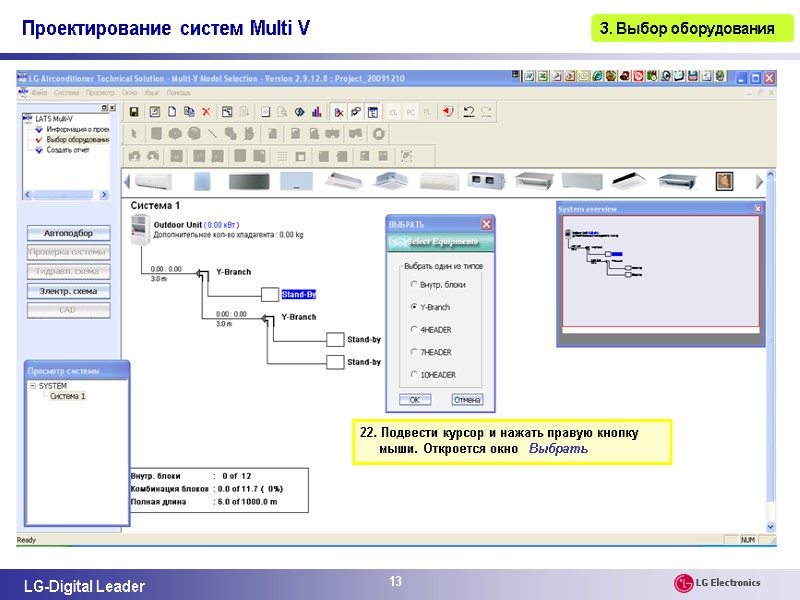This screenshot has width=800, height=600.
Task: Select Выбор оборудования tree item
Action: [78, 139]
